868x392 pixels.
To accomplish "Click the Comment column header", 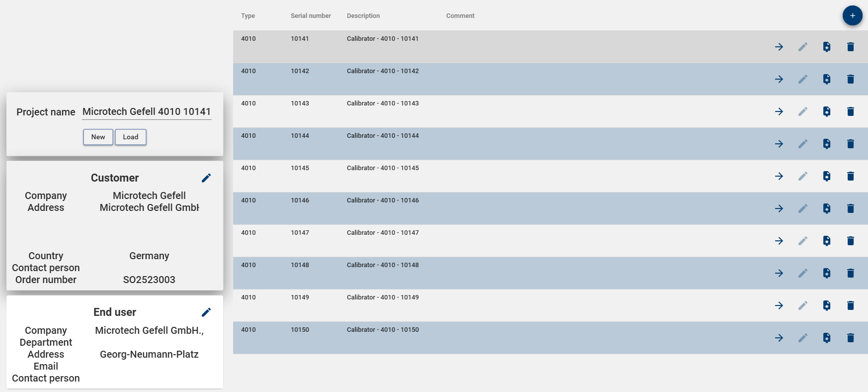I will pos(460,16).
